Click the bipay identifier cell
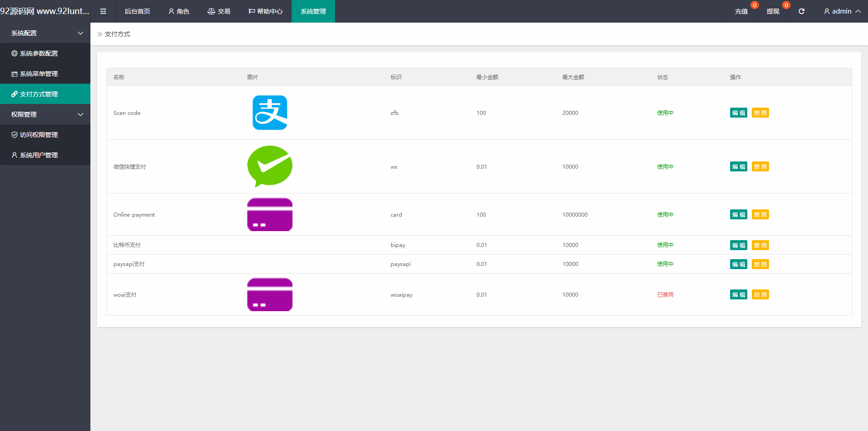The height and width of the screenshot is (431, 868). tap(398, 245)
